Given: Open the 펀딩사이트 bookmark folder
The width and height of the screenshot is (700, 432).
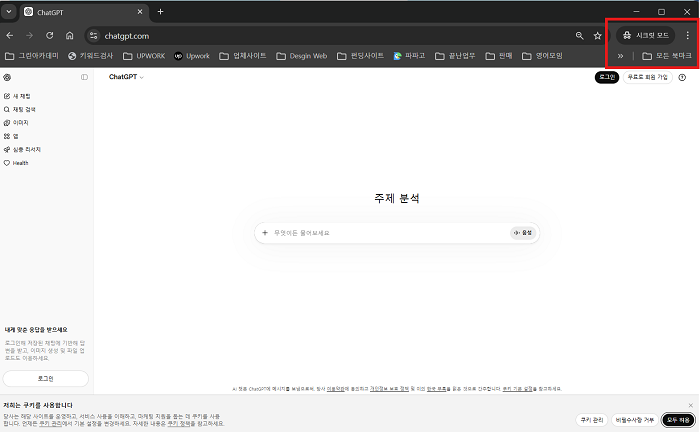Looking at the screenshot, I should tap(361, 56).
